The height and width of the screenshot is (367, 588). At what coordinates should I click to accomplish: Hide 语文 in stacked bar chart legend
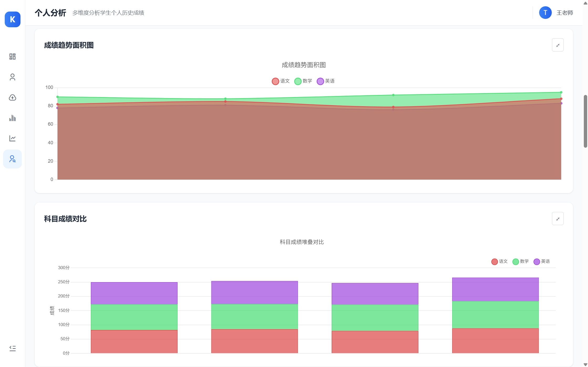[499, 261]
